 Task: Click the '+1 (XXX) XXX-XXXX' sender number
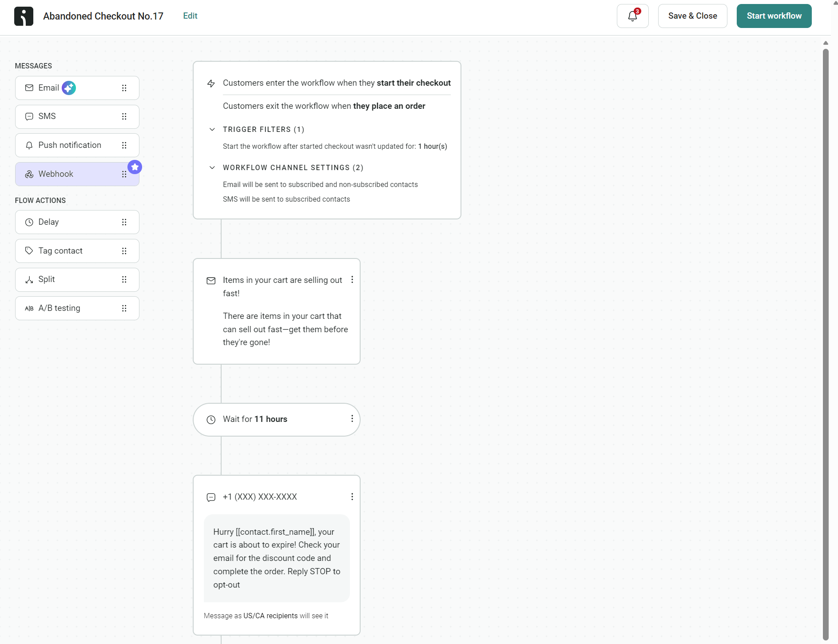point(260,497)
